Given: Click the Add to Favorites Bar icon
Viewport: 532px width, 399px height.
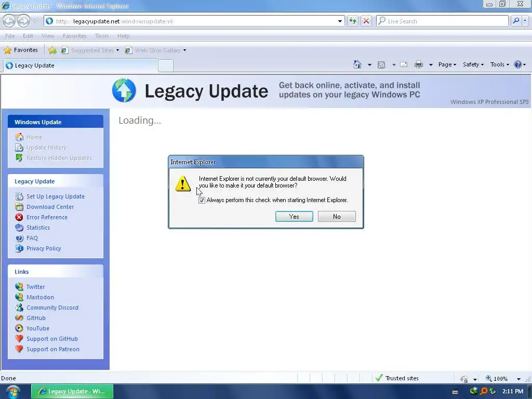Looking at the screenshot, I should [x=52, y=50].
